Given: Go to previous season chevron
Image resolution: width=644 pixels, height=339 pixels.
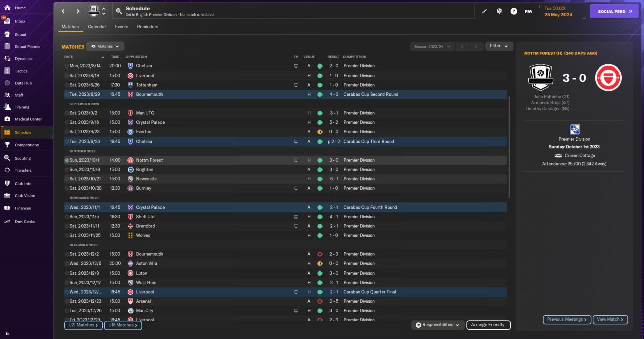Looking at the screenshot, I should 462,46.
